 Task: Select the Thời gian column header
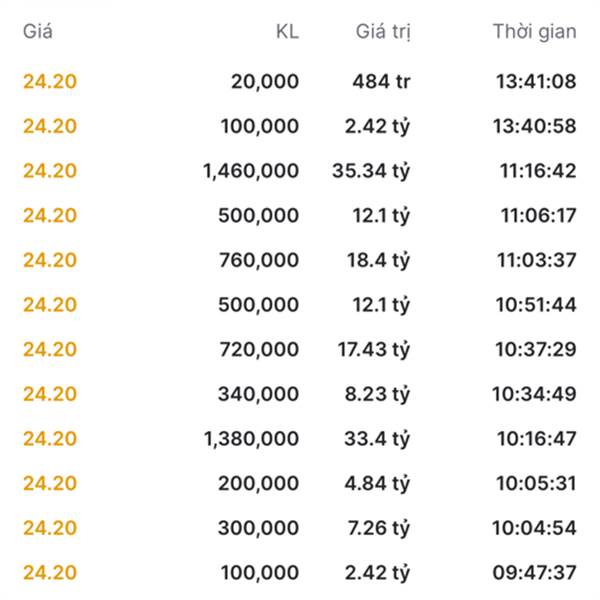(535, 32)
